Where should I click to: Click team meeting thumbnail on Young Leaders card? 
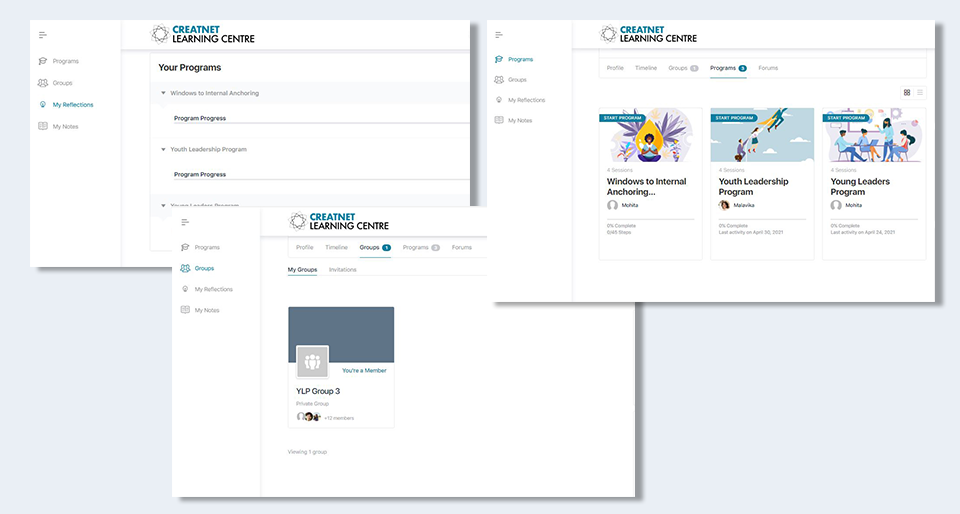coord(874,135)
